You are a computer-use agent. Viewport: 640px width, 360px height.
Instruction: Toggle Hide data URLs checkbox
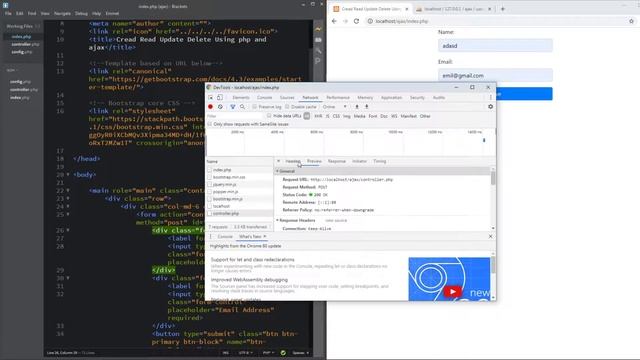[269, 116]
